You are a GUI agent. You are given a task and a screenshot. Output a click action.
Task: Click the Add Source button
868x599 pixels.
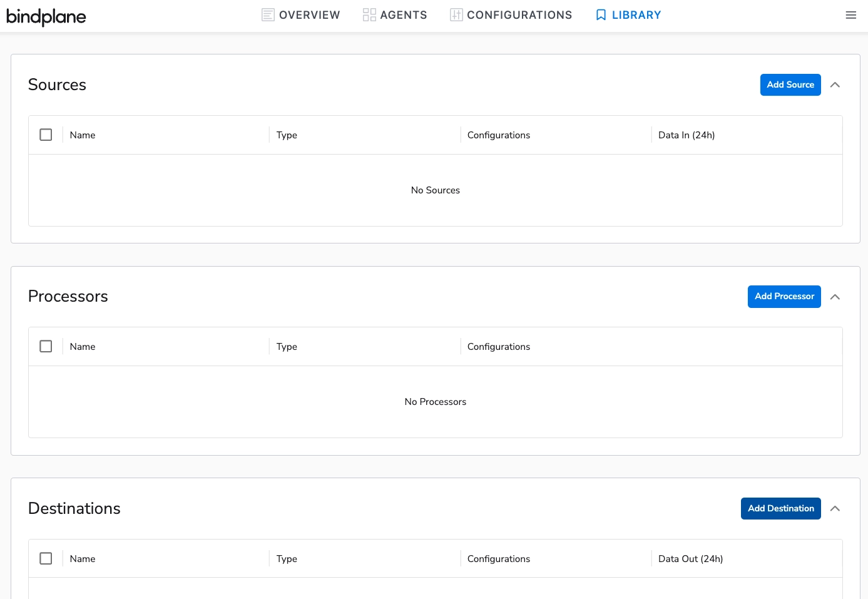[790, 84]
